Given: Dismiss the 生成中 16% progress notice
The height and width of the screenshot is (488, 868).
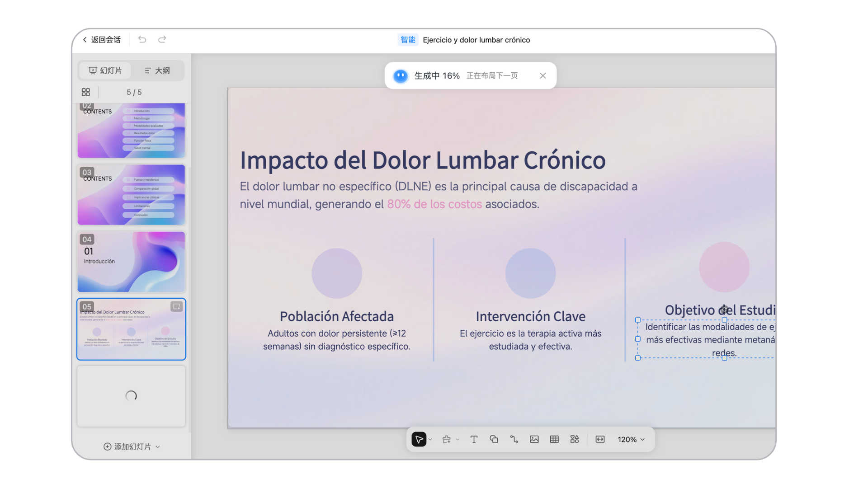Looking at the screenshot, I should coord(542,75).
